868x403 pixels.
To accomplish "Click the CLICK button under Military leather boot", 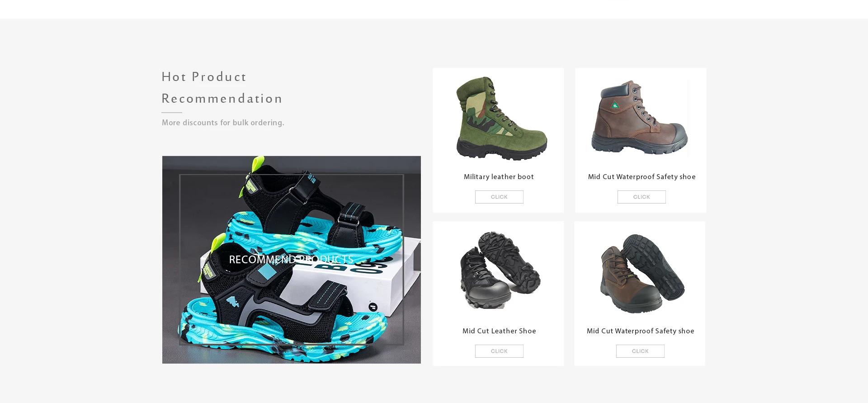I will click(499, 197).
